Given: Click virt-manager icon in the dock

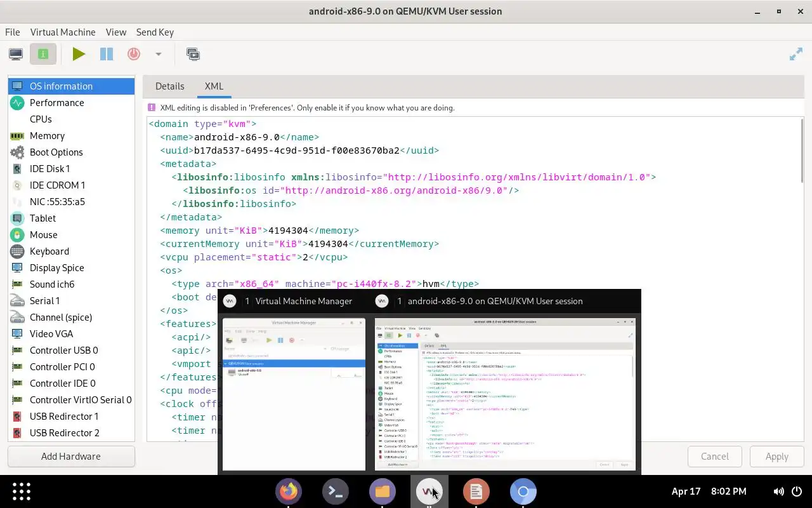Looking at the screenshot, I should pyautogui.click(x=429, y=491).
